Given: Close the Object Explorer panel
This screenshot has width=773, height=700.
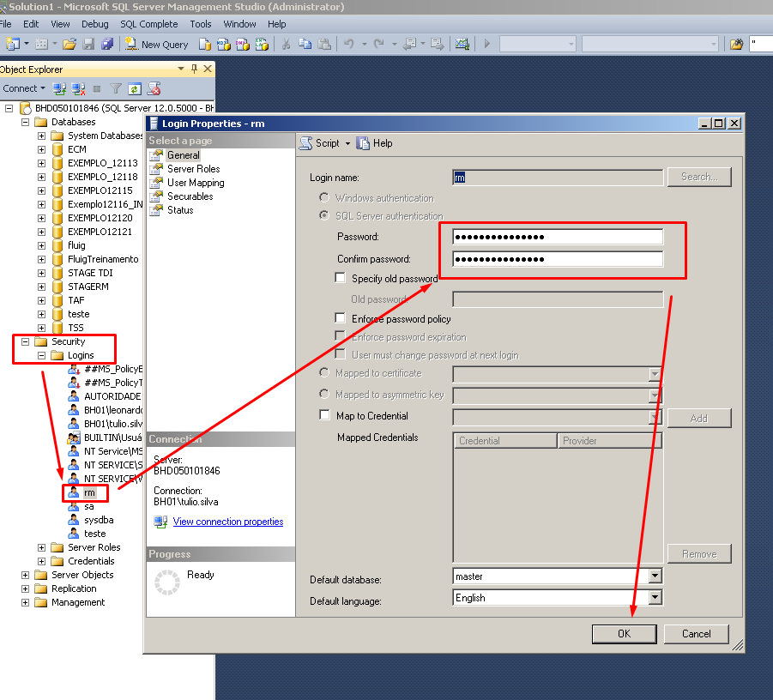Looking at the screenshot, I should (208, 69).
